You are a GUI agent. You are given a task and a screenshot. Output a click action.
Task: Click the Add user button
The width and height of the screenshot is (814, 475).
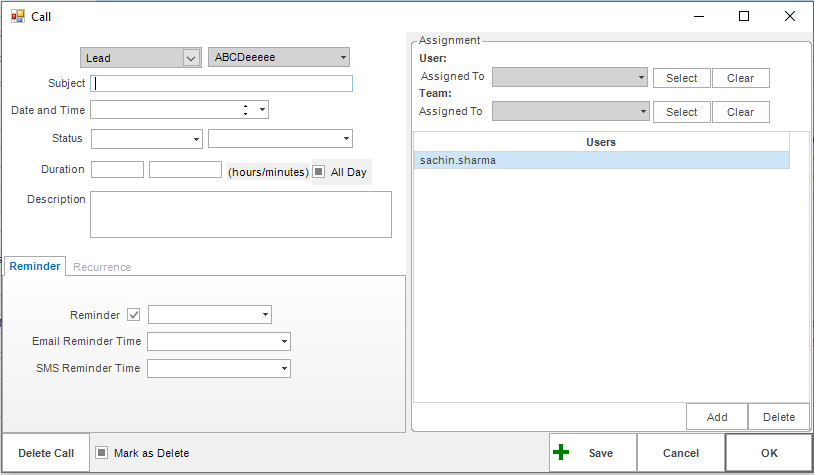[x=716, y=417]
